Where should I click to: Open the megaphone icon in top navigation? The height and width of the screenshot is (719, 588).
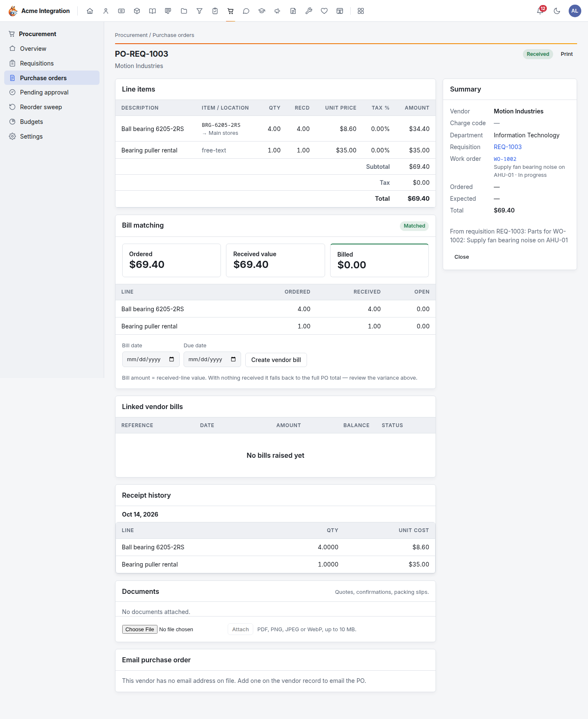278,11
